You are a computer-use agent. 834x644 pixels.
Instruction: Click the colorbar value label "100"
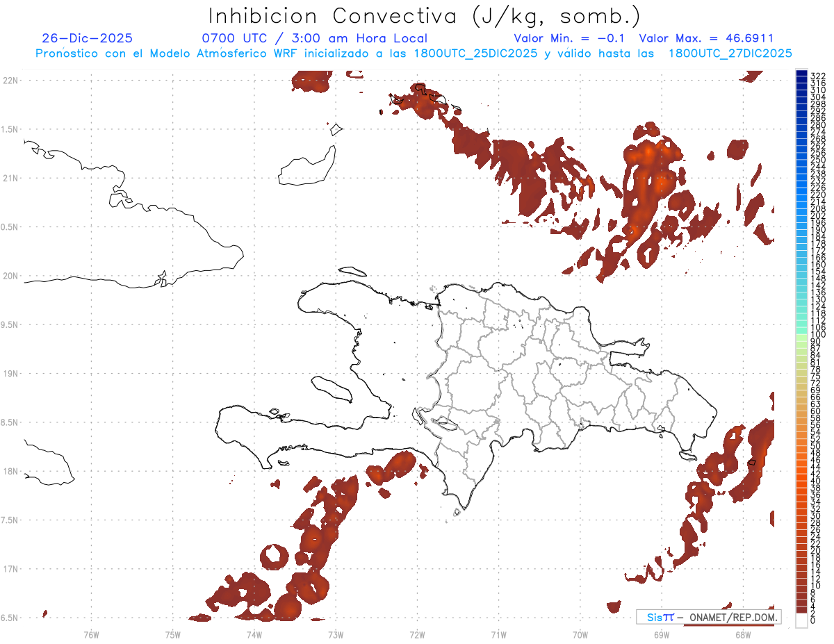point(817,335)
